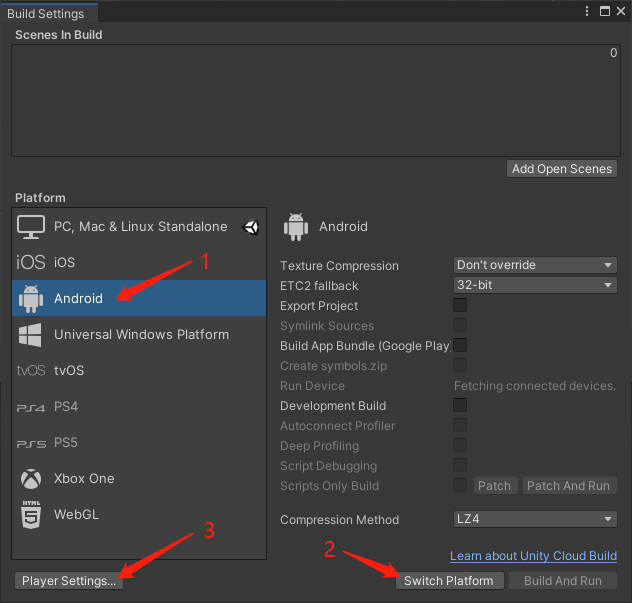Select Universal Windows Platform row

[139, 335]
